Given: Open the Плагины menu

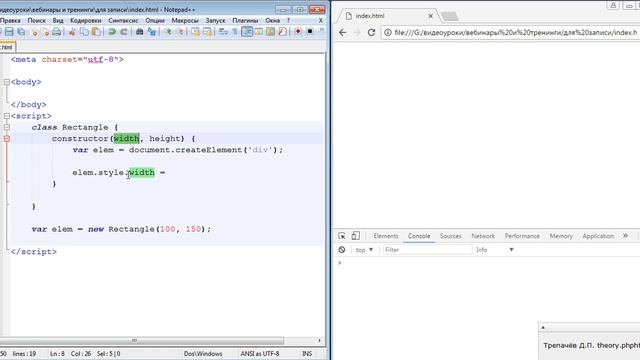Looking at the screenshot, I should click(245, 20).
